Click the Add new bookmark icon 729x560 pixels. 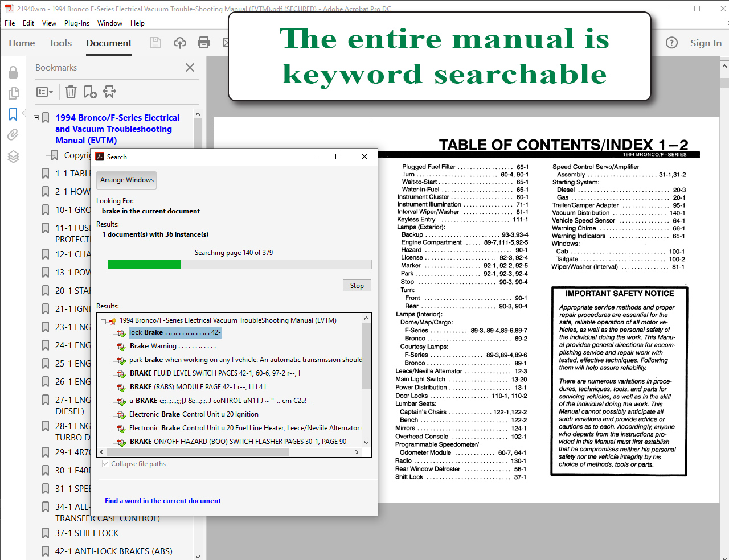point(90,92)
